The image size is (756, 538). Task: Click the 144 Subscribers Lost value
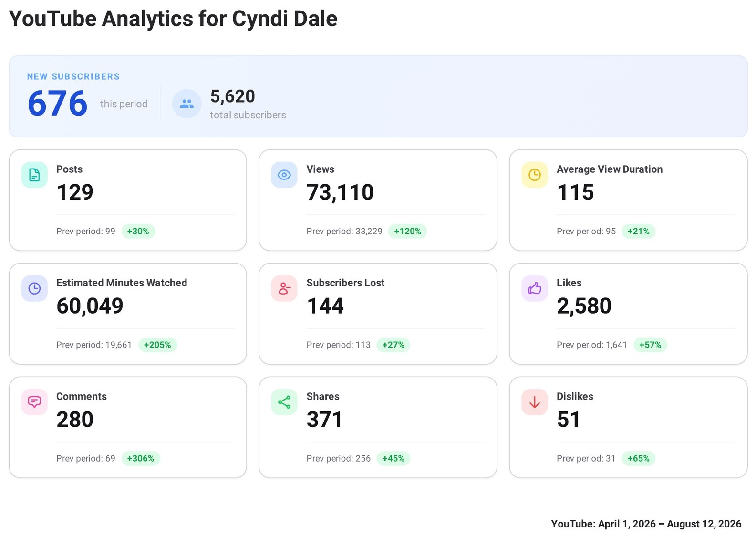tap(325, 306)
